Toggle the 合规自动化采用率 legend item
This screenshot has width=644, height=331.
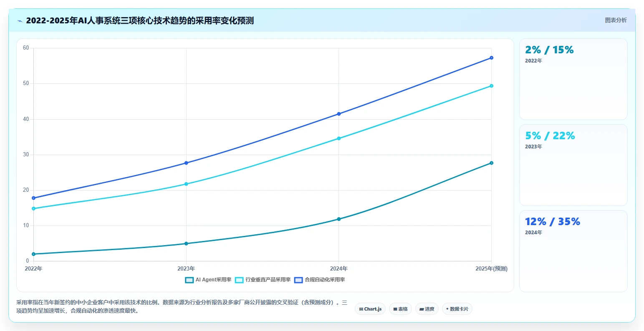click(320, 280)
